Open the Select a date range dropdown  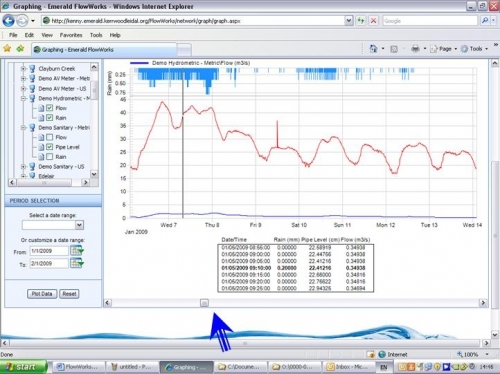[x=79, y=225]
